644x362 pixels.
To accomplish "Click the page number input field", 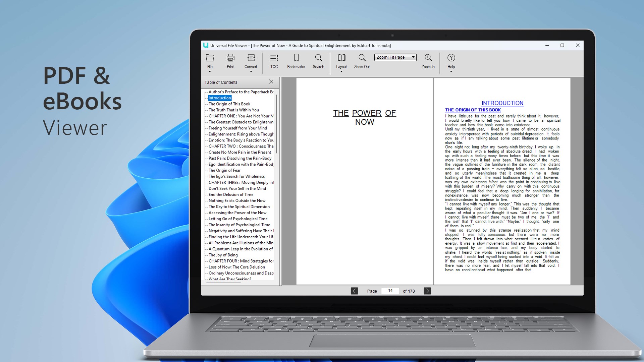I will 390,291.
